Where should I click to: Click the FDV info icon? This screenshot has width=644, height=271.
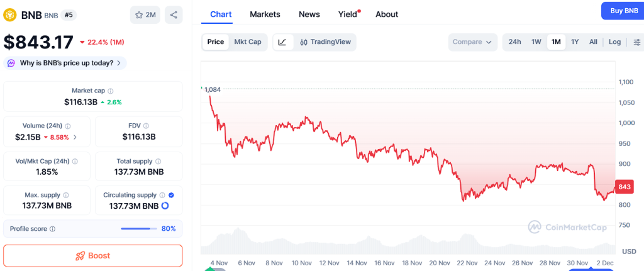pyautogui.click(x=147, y=126)
